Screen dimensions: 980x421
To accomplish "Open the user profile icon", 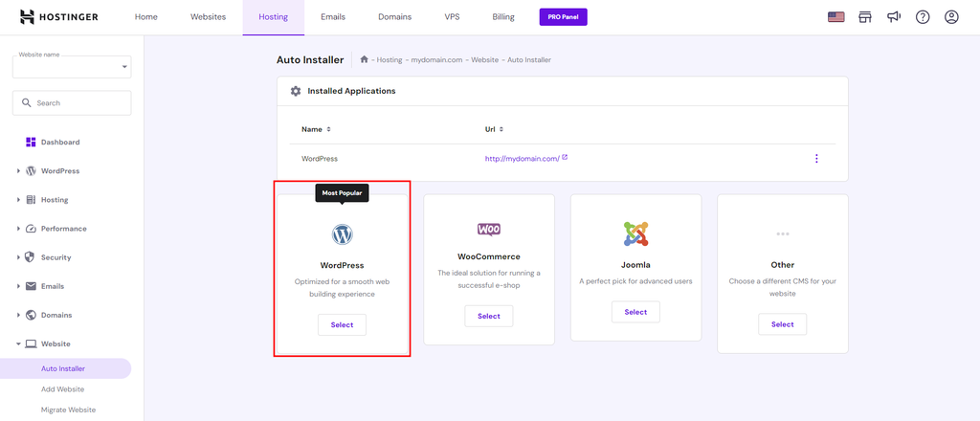I will (x=951, y=17).
